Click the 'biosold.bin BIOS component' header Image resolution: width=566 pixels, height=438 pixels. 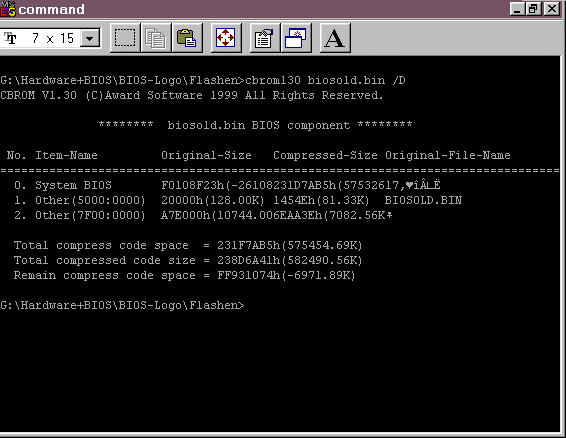pos(258,125)
